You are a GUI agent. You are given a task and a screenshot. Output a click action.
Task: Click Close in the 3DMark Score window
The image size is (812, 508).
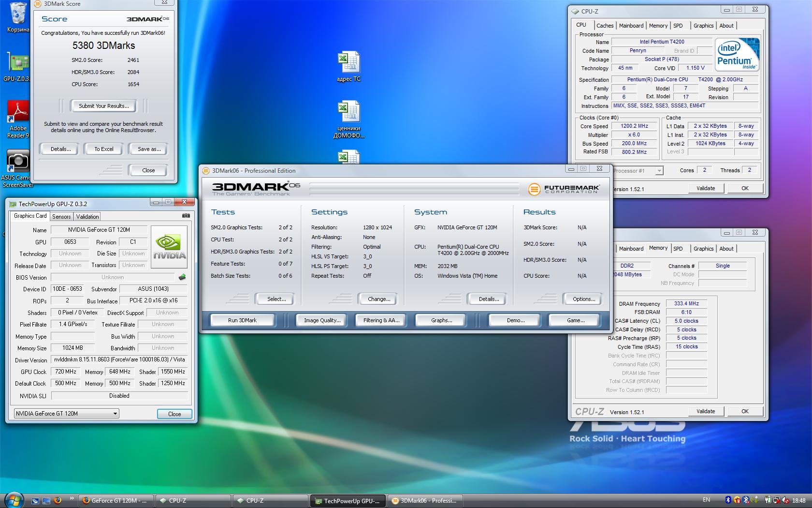[148, 170]
